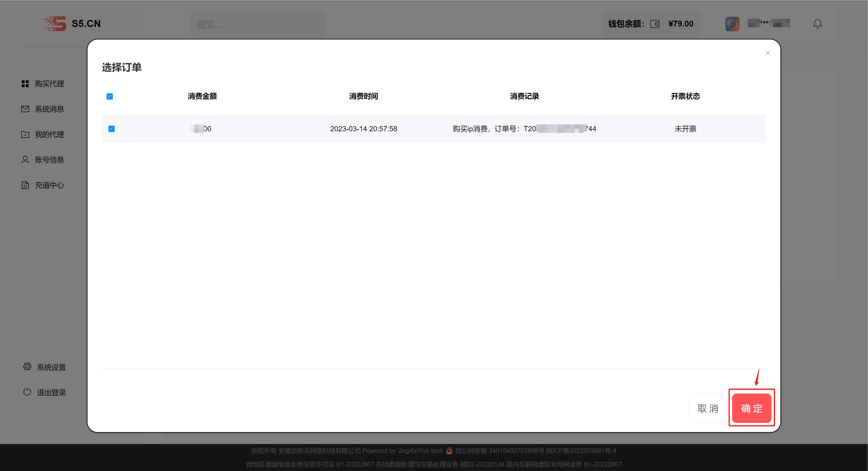Image resolution: width=868 pixels, height=471 pixels.
Task: Click the S5.CN logo
Action: pos(72,24)
